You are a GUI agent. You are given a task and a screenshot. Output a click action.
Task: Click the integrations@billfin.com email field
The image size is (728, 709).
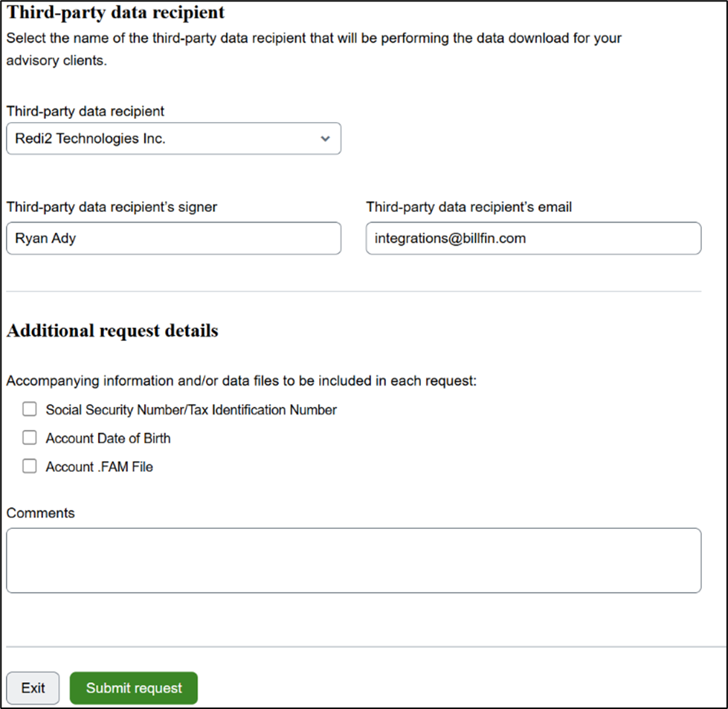533,238
